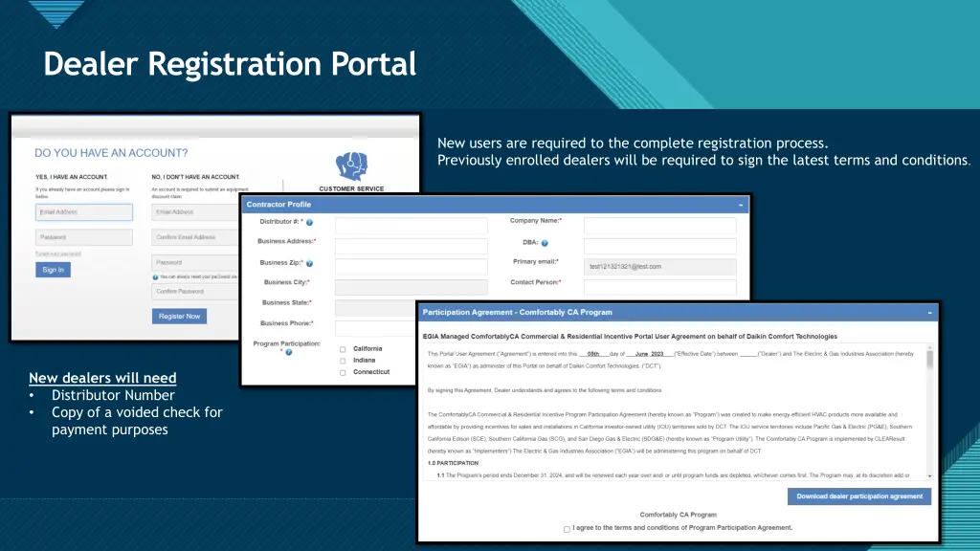Click the info icon beside Distributor #
The height and width of the screenshot is (551, 980).
(x=309, y=222)
